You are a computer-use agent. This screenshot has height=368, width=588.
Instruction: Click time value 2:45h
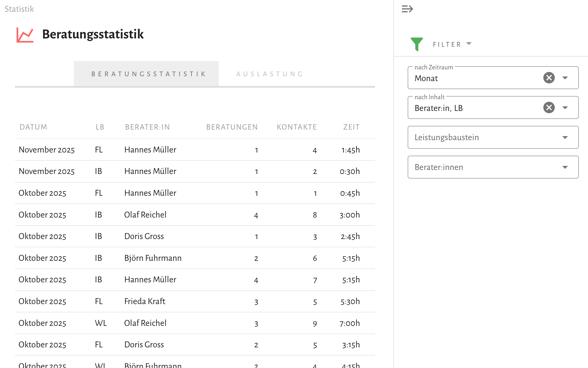[350, 236]
